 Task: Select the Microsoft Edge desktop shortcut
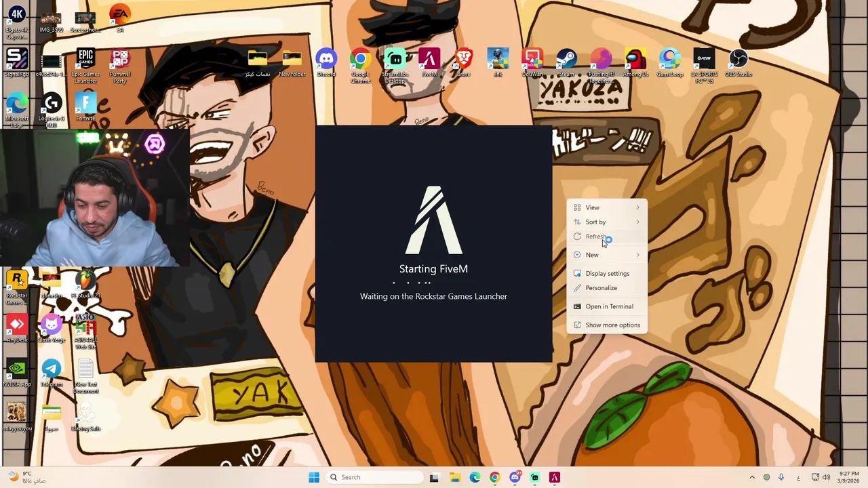tap(16, 108)
